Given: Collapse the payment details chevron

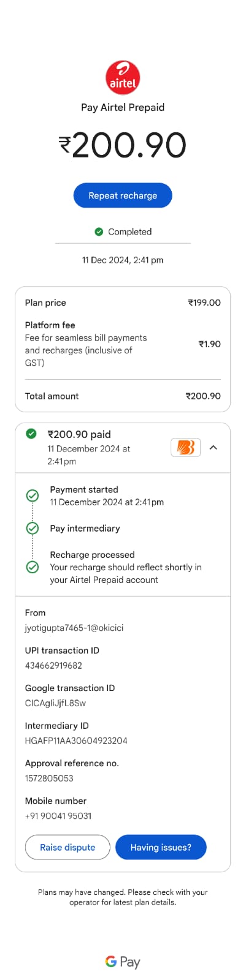Looking at the screenshot, I should tap(213, 447).
